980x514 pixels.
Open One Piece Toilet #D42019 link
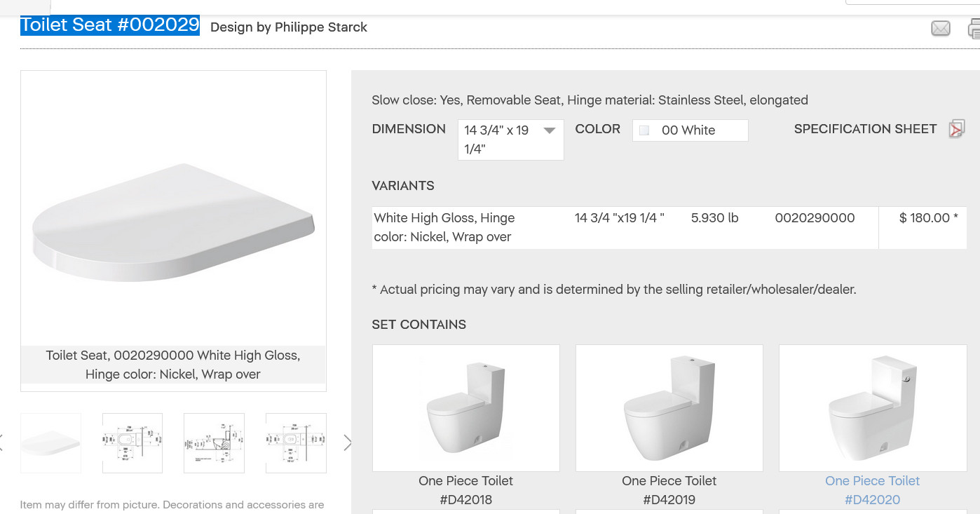click(x=669, y=490)
